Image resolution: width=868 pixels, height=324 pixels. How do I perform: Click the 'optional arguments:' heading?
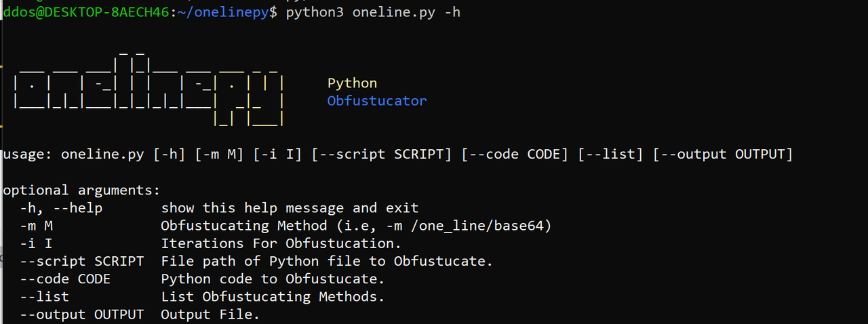81,190
